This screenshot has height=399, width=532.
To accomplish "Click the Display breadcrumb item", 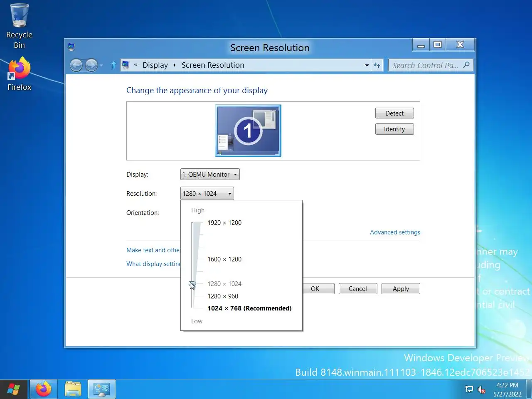I will pos(155,65).
